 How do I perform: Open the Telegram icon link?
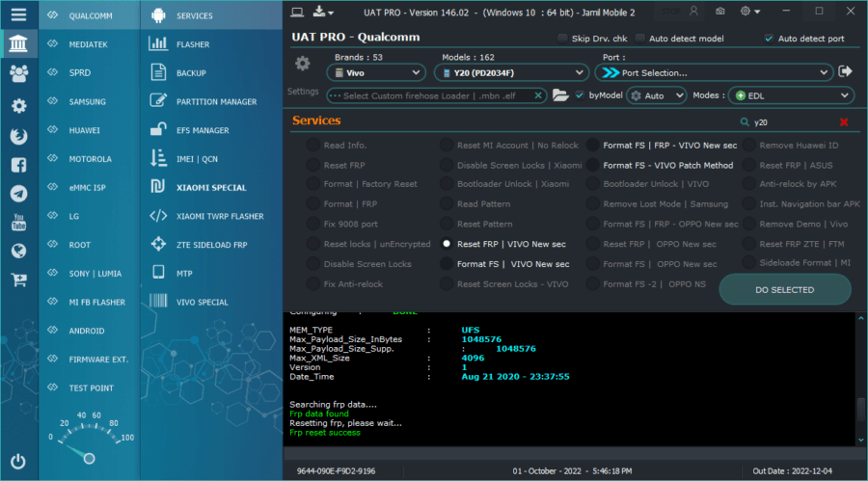click(x=18, y=193)
